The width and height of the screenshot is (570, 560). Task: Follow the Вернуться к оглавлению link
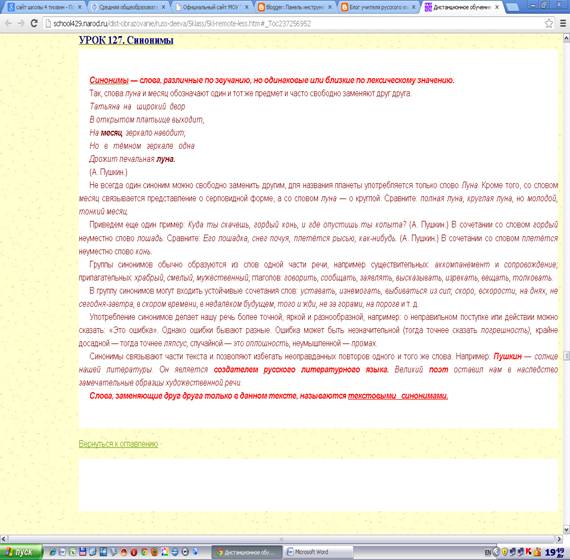[x=118, y=444]
